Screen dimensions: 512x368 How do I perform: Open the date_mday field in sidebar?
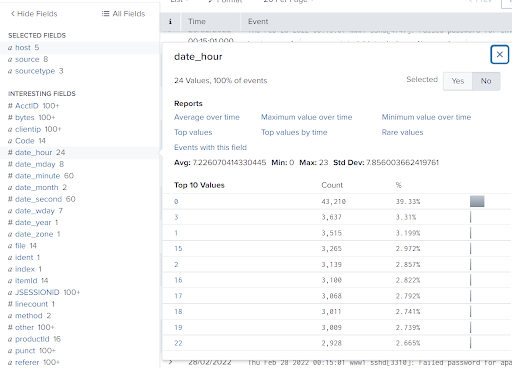[36, 164]
